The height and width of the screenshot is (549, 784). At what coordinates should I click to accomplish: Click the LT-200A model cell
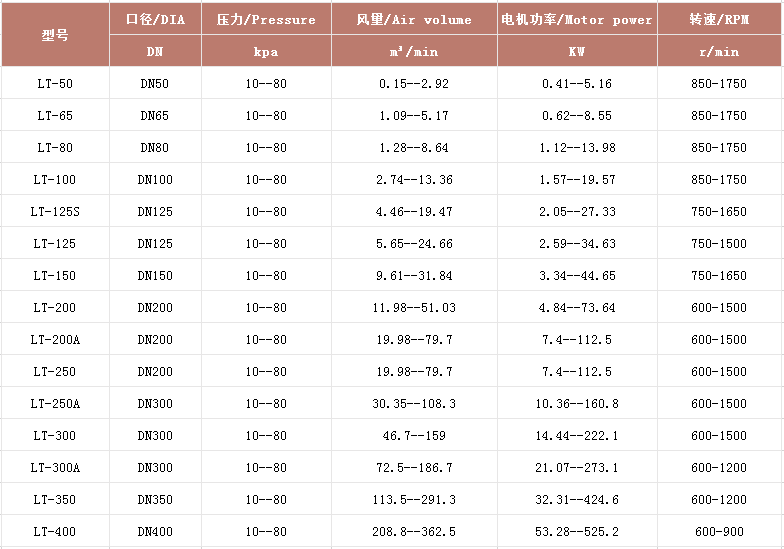pyautogui.click(x=55, y=340)
